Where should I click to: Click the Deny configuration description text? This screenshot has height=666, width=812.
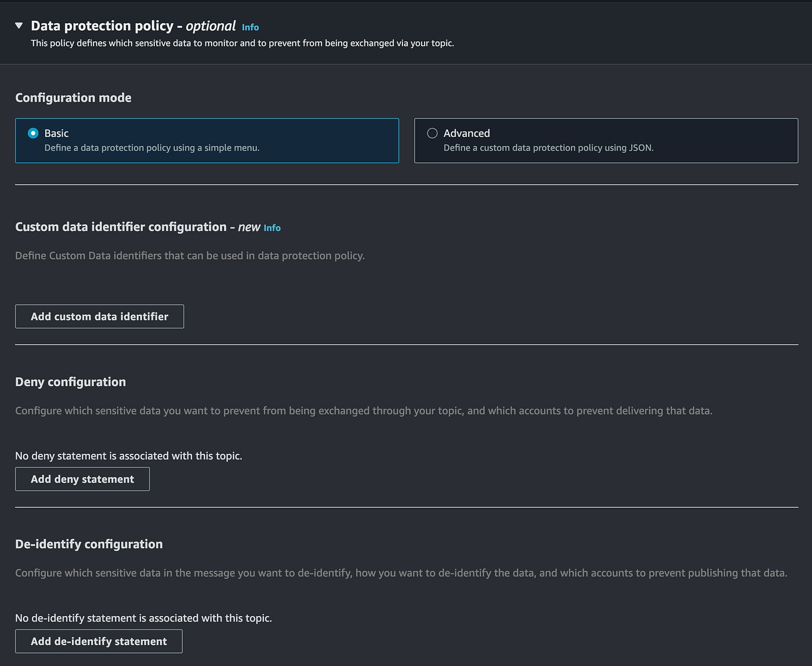(363, 411)
